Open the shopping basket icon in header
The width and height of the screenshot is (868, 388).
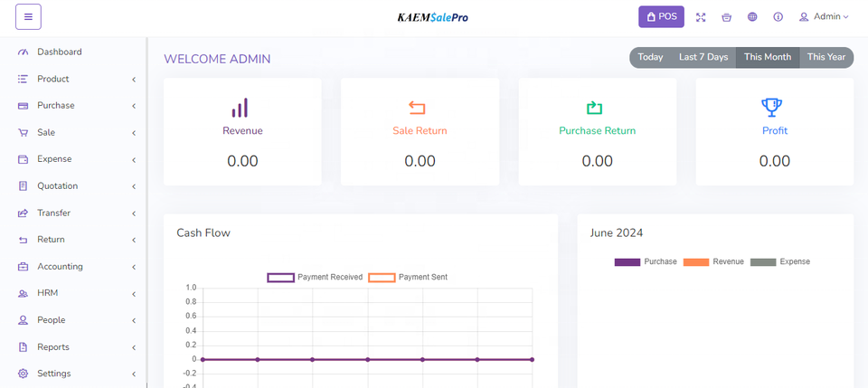tap(726, 17)
